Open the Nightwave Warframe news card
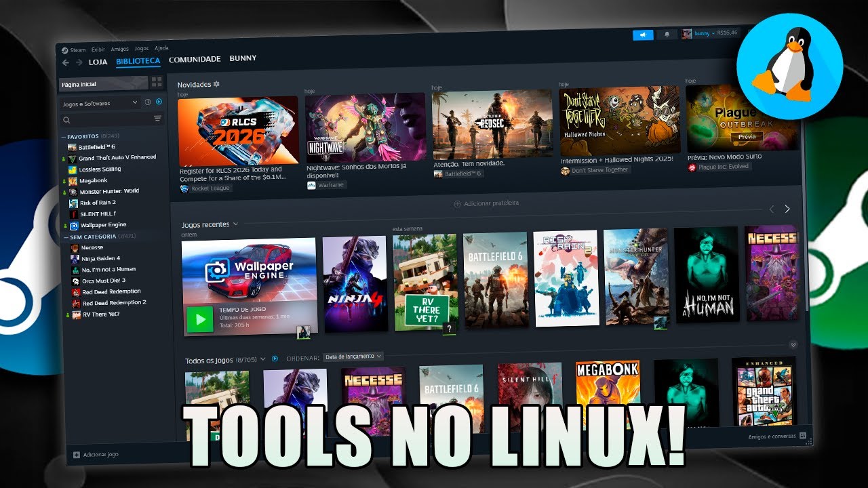Viewport: 868px width, 488px height. 365,127
